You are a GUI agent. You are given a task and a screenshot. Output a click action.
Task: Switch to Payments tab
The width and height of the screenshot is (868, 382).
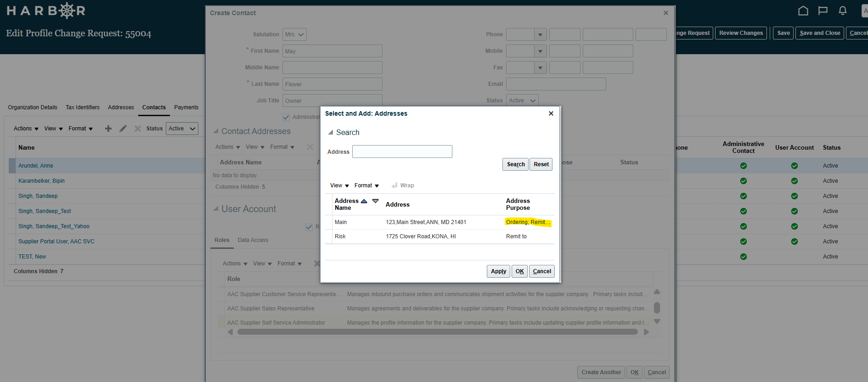[x=186, y=107]
